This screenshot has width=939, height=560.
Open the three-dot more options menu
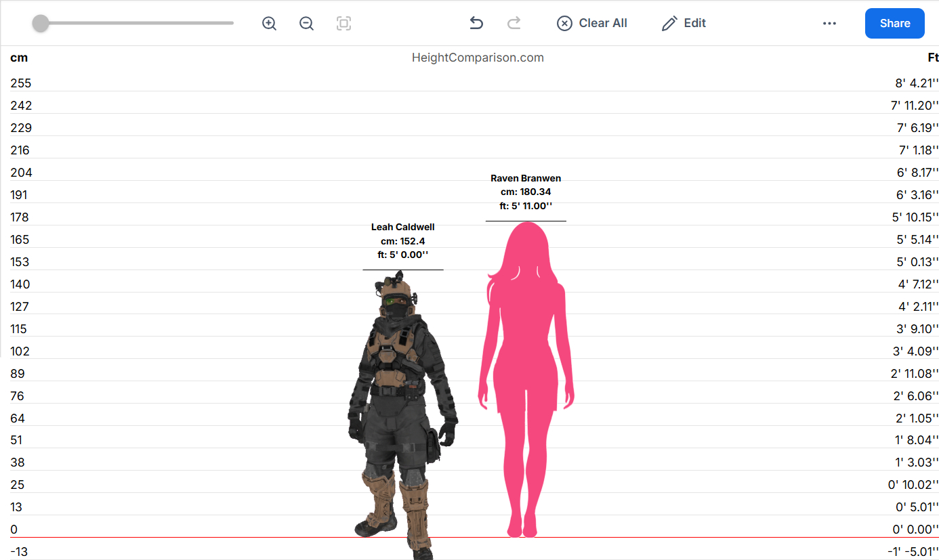point(829,24)
